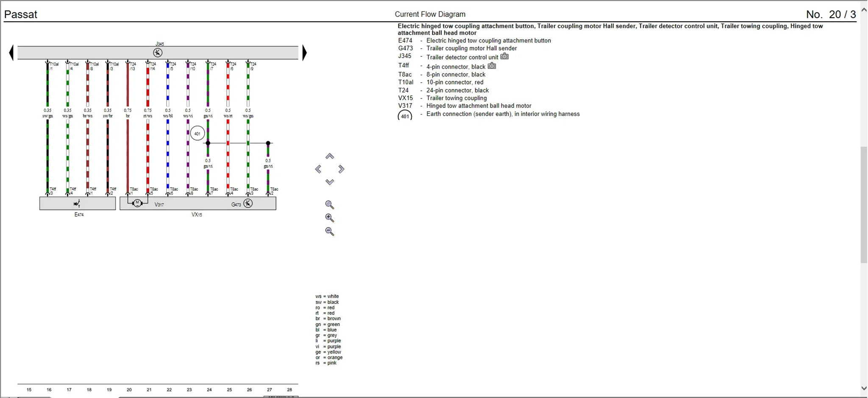868x398 pixels.
Task: Select the E474 button switch symbol
Action: [77, 204]
